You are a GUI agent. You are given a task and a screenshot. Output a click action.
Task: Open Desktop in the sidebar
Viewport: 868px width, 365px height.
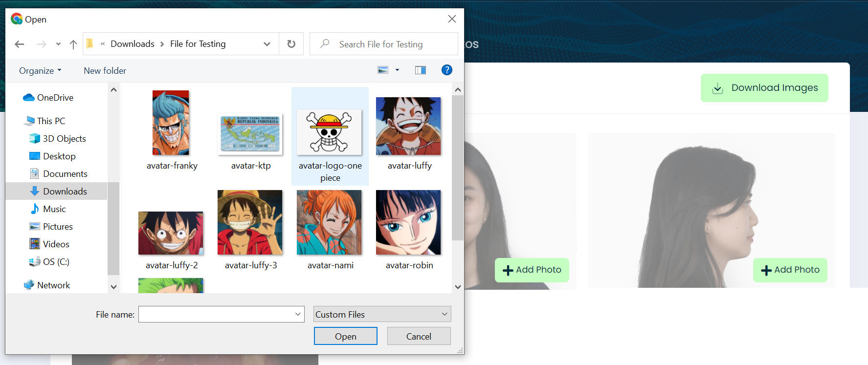point(59,156)
